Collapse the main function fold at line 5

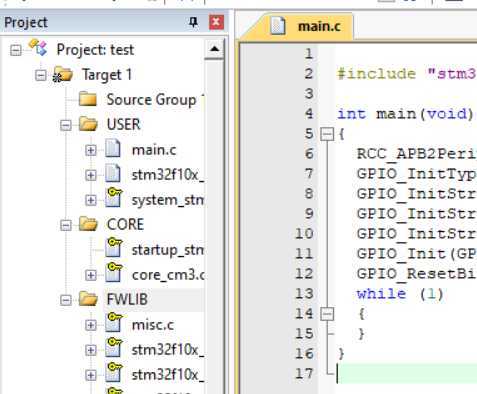(x=327, y=134)
